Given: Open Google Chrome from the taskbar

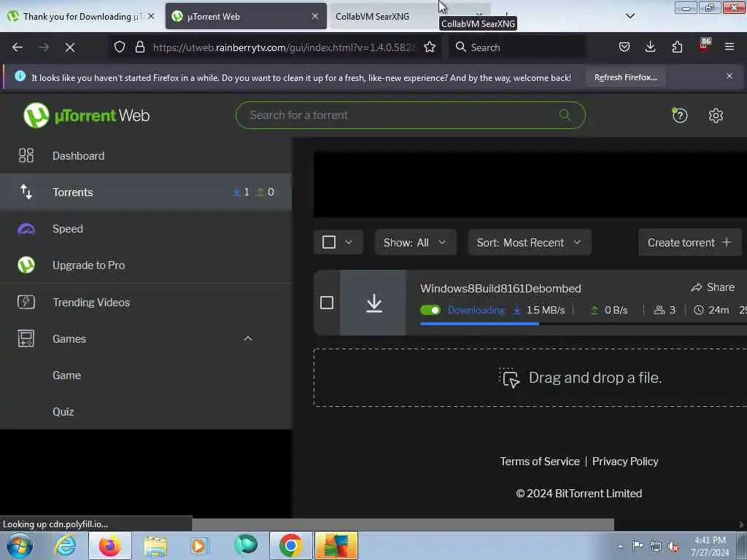Looking at the screenshot, I should pos(290,545).
